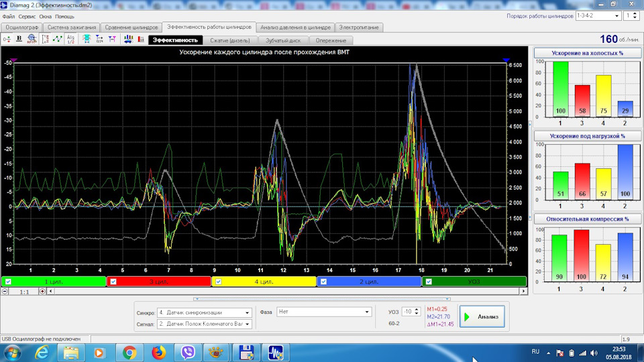
Task: Click the Относительная компрессия % header
Action: 588,219
